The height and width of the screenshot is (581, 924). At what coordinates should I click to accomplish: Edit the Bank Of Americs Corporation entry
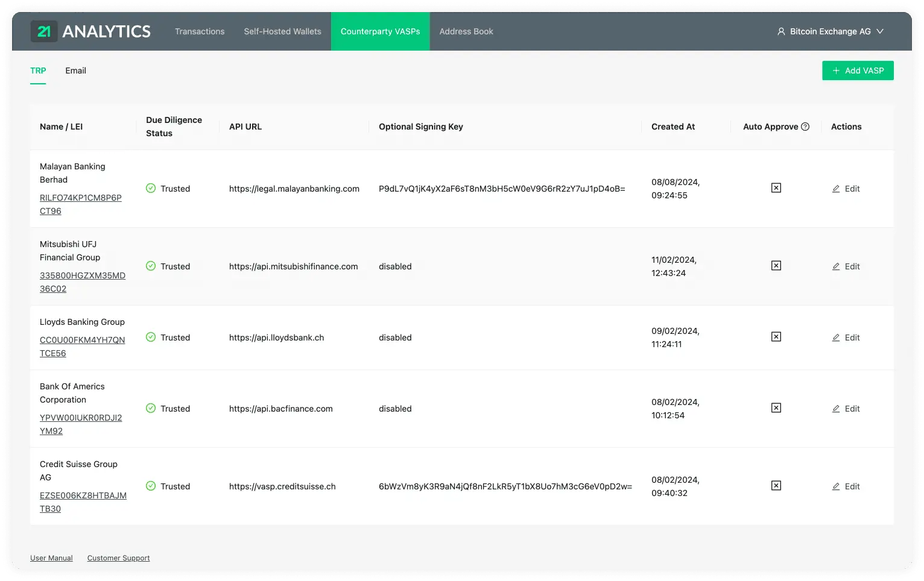846,409
